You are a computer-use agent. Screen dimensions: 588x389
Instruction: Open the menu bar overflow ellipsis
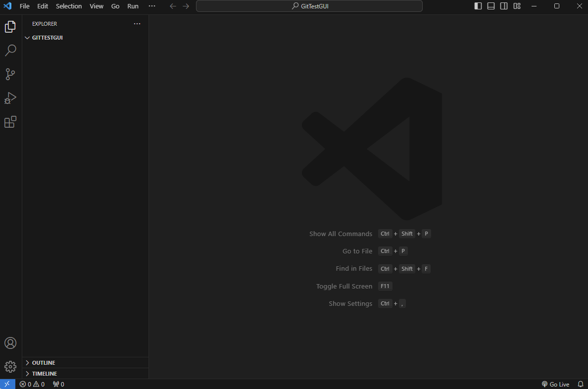[152, 6]
